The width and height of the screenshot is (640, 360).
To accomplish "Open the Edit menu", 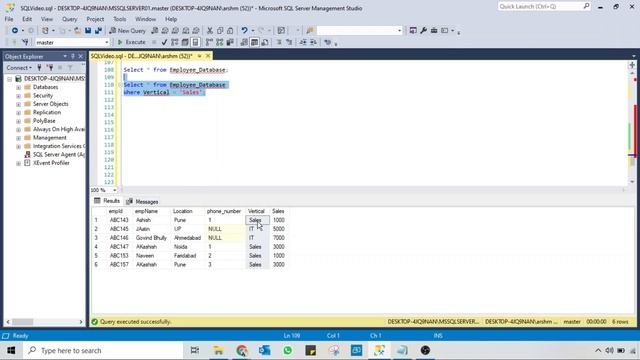I will (x=27, y=19).
